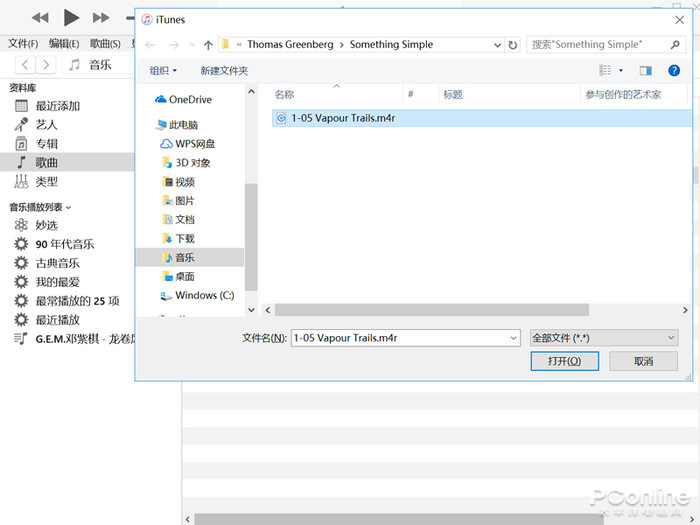Select the Windows (C:) drive

pyautogui.click(x=197, y=296)
